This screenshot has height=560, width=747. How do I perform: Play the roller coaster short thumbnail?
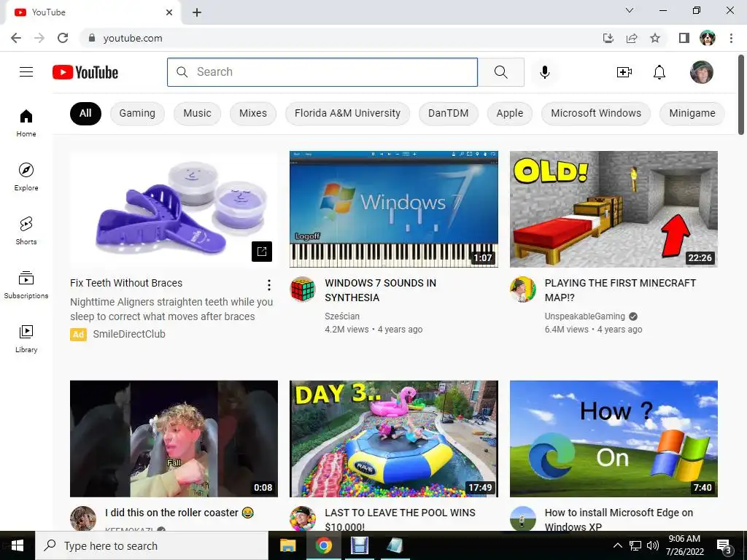[x=174, y=438]
